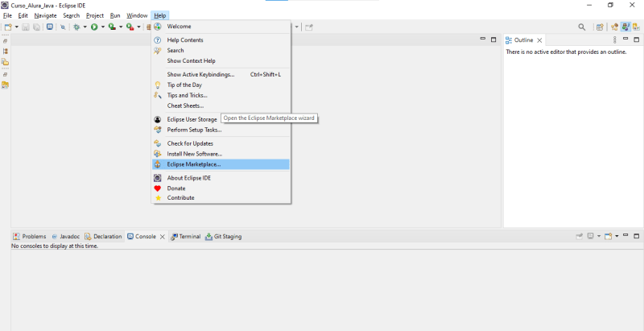Image resolution: width=644 pixels, height=331 pixels.
Task: Open the Project menu
Action: pyautogui.click(x=95, y=15)
